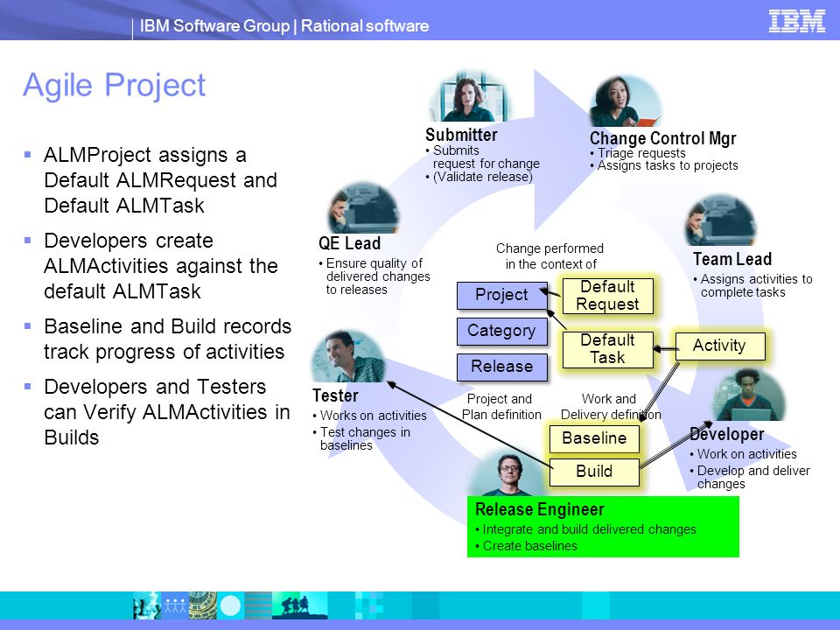Click 'Project and Plan definition' label
840x630 pixels.
(x=501, y=407)
